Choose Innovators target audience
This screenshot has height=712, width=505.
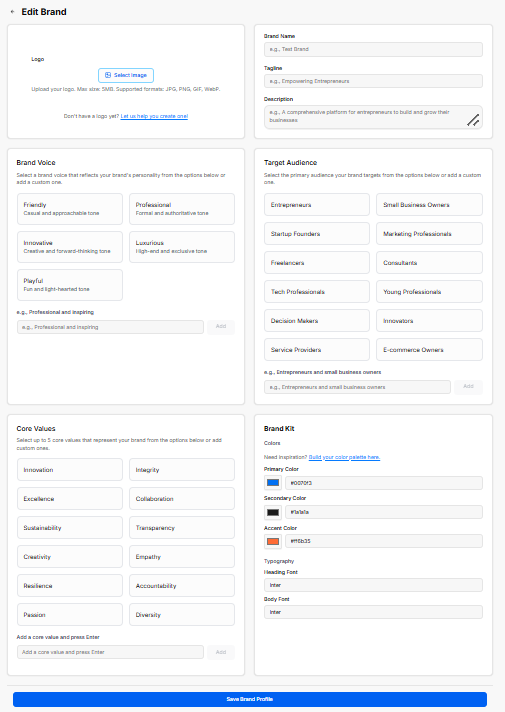[429, 321]
